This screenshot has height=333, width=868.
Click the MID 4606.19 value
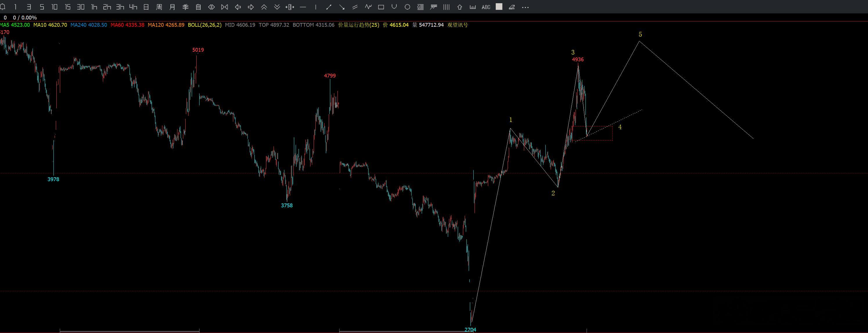[240, 25]
